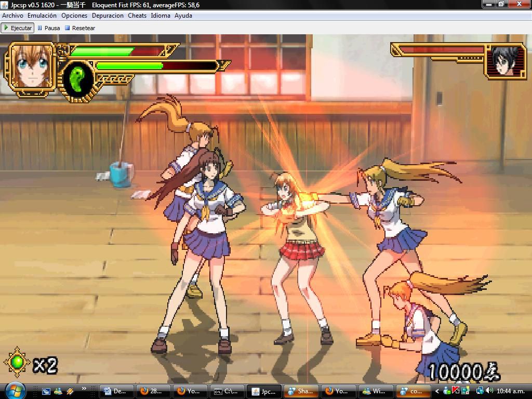Click the enemy's red health bar
532x399 pixels.
443,50
